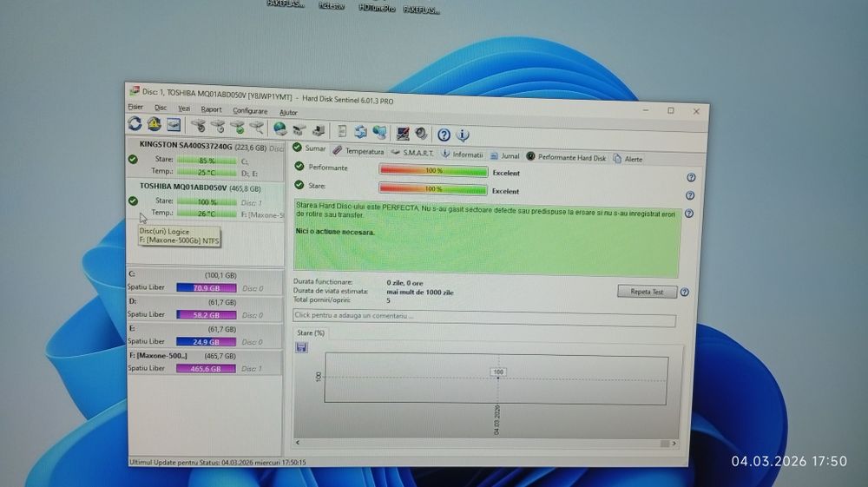
Task: Open About via the blue info toolbar icon
Action: pyautogui.click(x=463, y=135)
